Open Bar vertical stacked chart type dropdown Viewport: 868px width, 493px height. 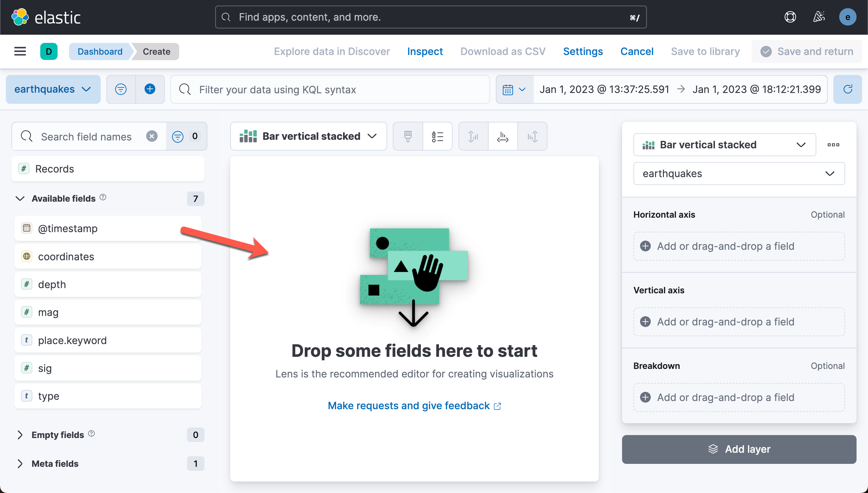(x=308, y=137)
